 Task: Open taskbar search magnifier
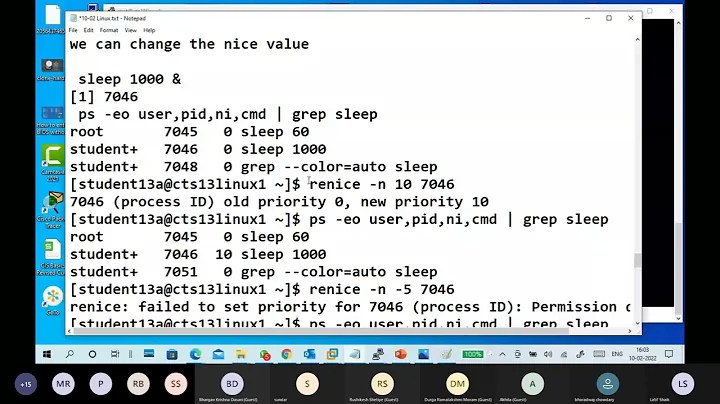click(x=70, y=354)
